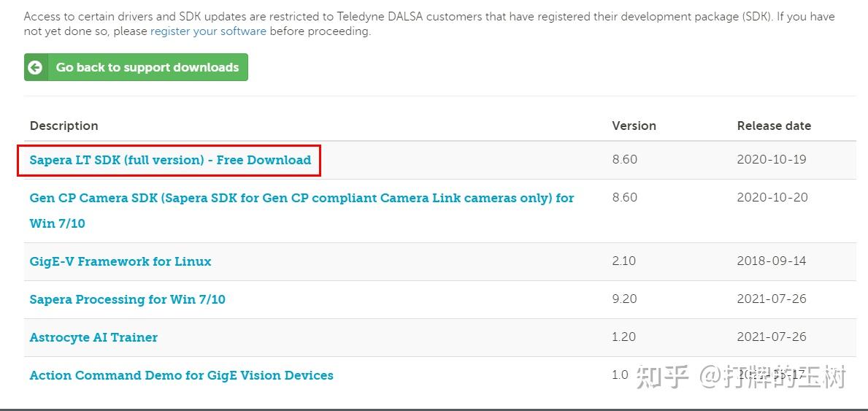
Task: Open GigE-V Framework for Linux download
Action: tap(120, 261)
